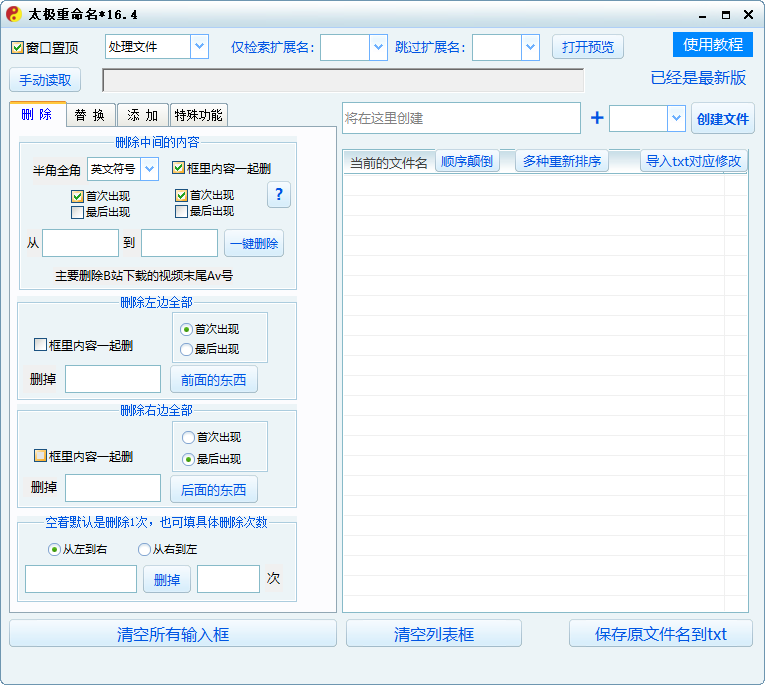This screenshot has width=765, height=685.
Task: Expand the 跳过扩展名 dropdown
Action: pyautogui.click(x=530, y=47)
